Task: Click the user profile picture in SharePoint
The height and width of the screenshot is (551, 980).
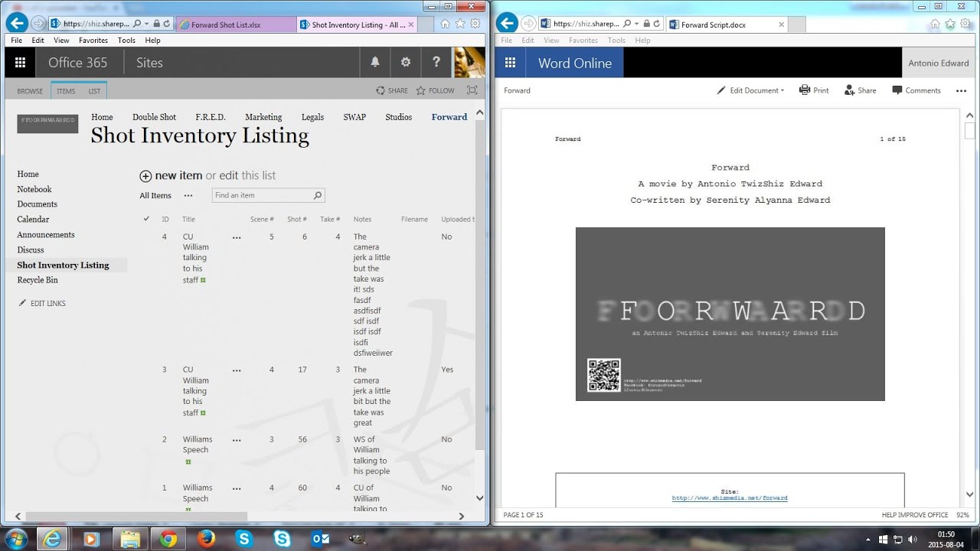Action: pyautogui.click(x=469, y=63)
